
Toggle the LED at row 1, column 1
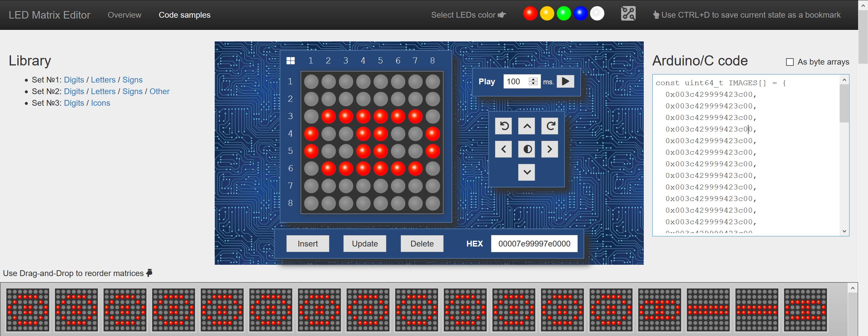(311, 81)
